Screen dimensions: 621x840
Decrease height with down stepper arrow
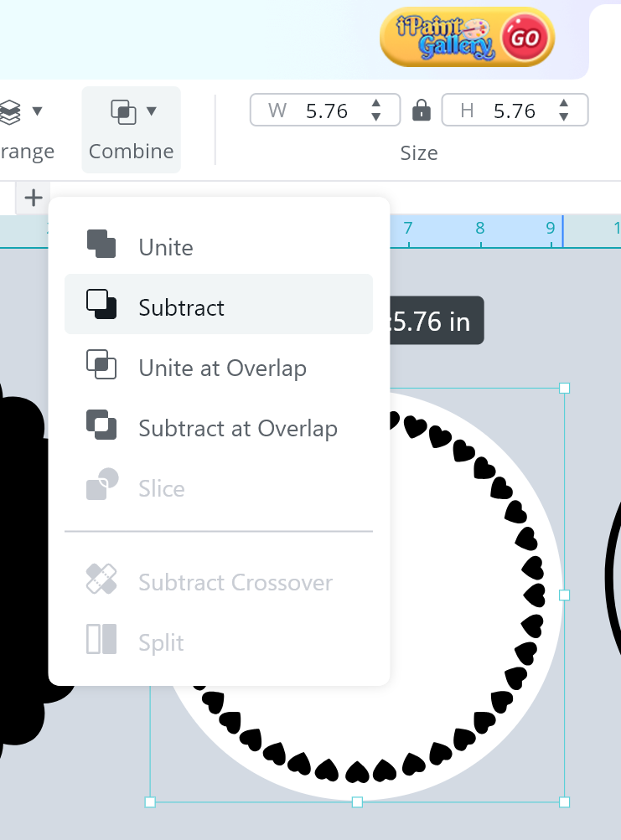[x=564, y=116]
